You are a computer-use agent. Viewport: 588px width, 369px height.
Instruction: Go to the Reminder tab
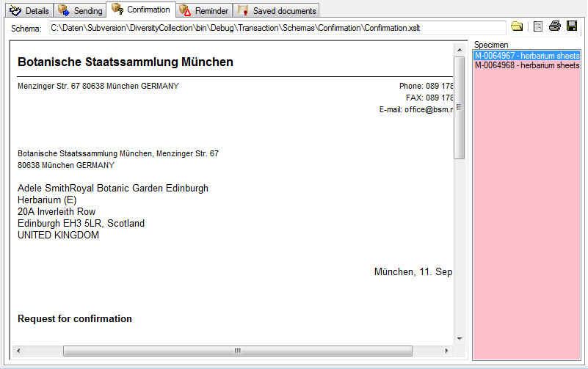(x=204, y=10)
